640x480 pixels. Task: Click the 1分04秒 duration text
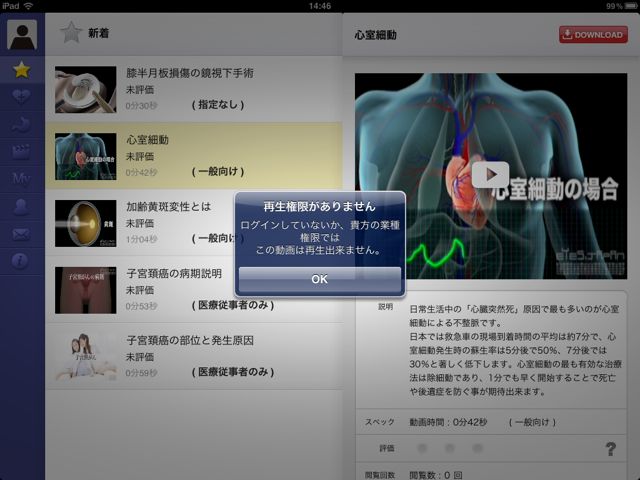coord(141,239)
